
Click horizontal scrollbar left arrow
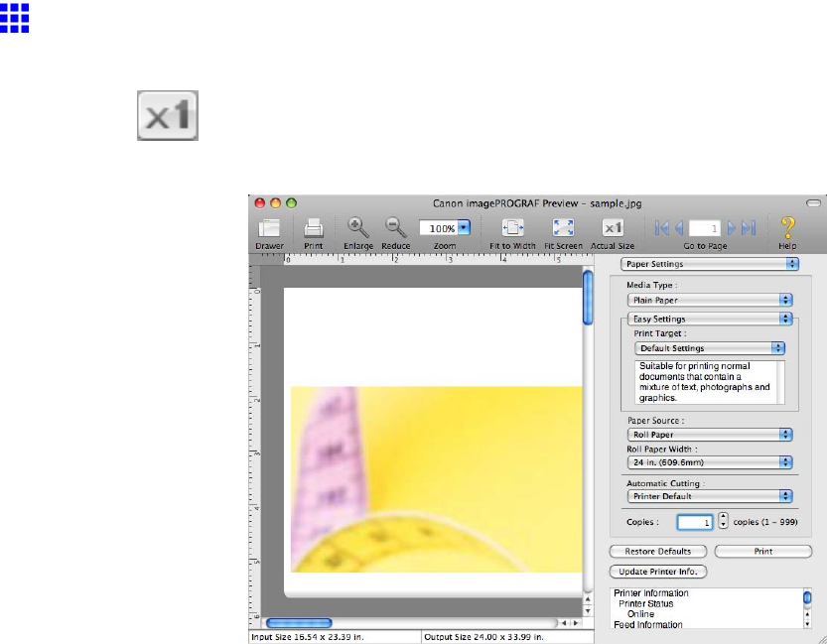click(564, 623)
